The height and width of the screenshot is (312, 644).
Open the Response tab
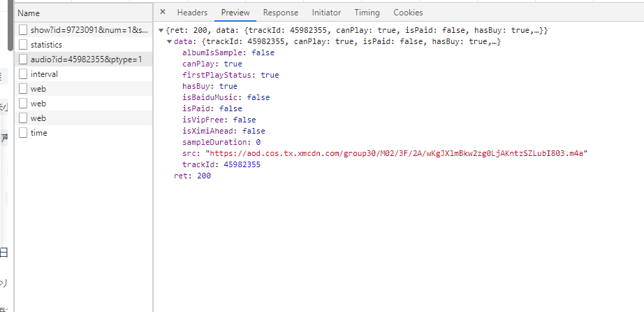click(x=281, y=13)
